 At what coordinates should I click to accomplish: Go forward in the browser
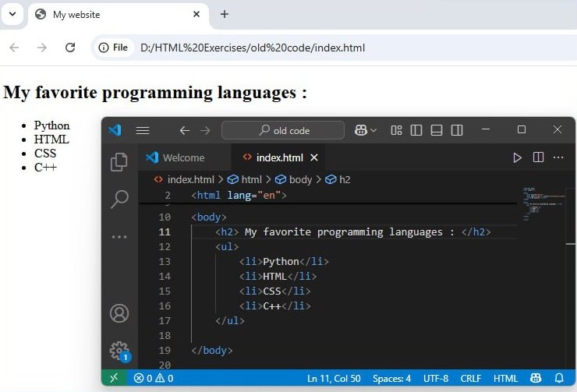[x=42, y=48]
